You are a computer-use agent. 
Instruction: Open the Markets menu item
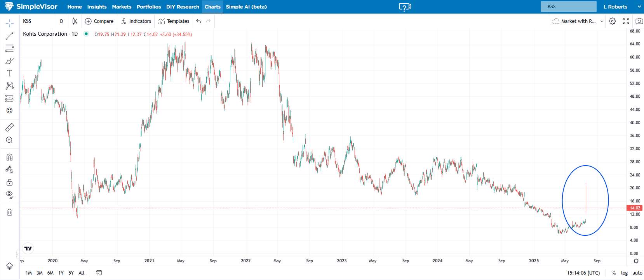[x=122, y=7]
